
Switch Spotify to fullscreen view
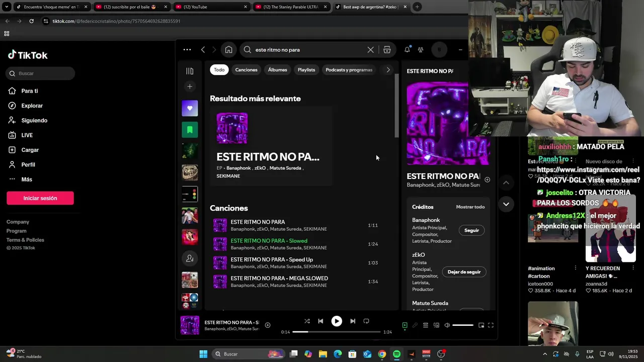pos(491,325)
